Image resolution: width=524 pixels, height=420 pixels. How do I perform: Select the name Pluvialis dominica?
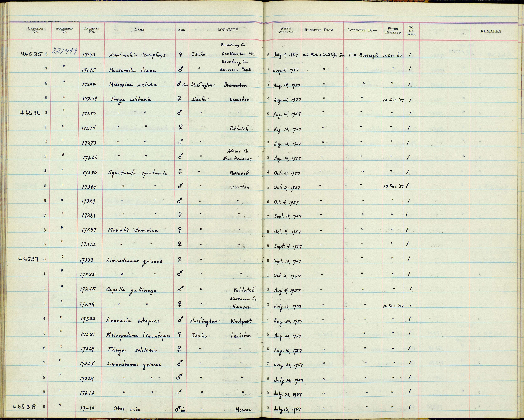point(133,230)
